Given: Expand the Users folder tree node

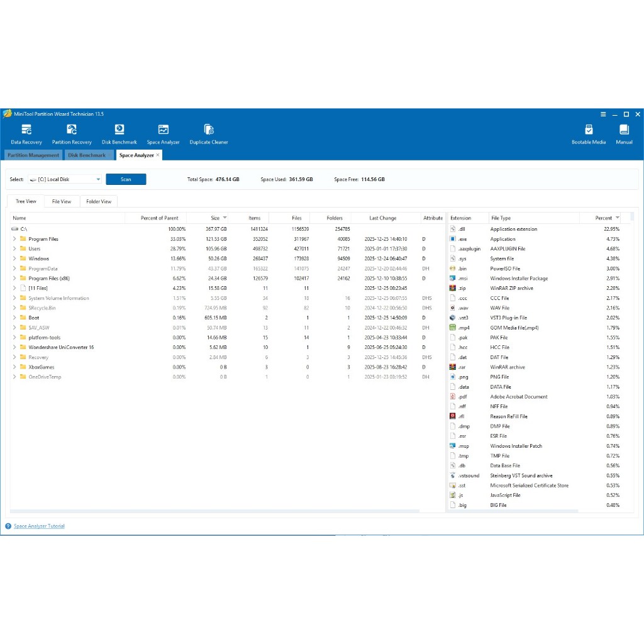Looking at the screenshot, I should [14, 249].
